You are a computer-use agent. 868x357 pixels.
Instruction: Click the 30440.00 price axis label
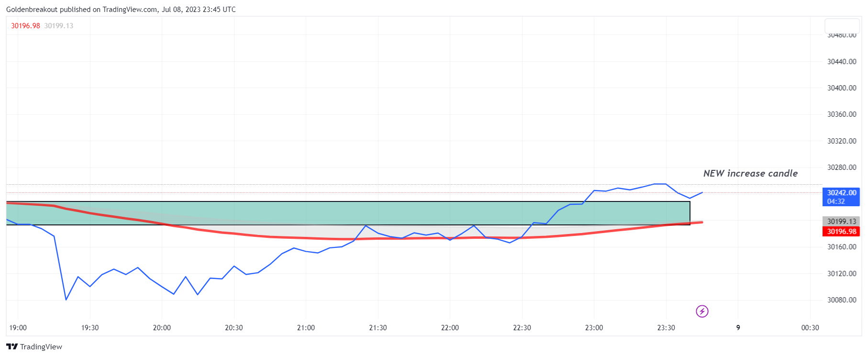tap(842, 61)
